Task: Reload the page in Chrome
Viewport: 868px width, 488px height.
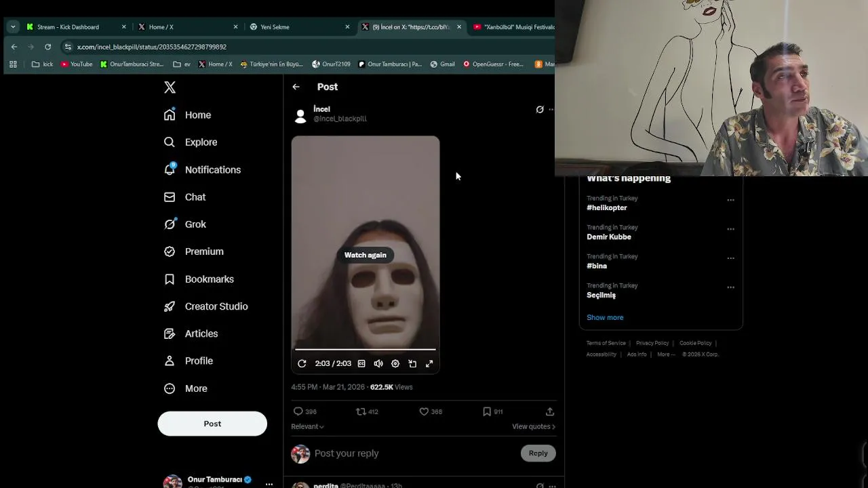Action: 47,47
